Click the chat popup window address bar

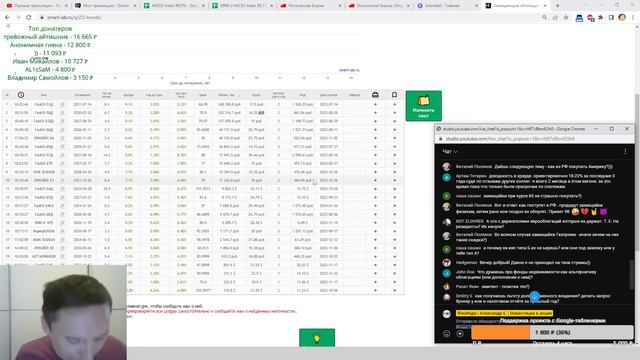click(x=535, y=139)
